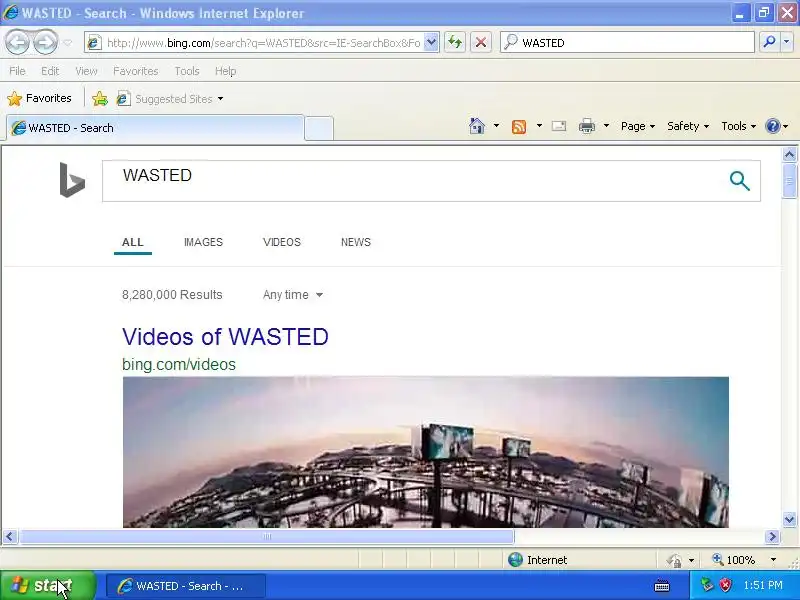
Task: Open the Tools command bar menu
Action: (738, 126)
